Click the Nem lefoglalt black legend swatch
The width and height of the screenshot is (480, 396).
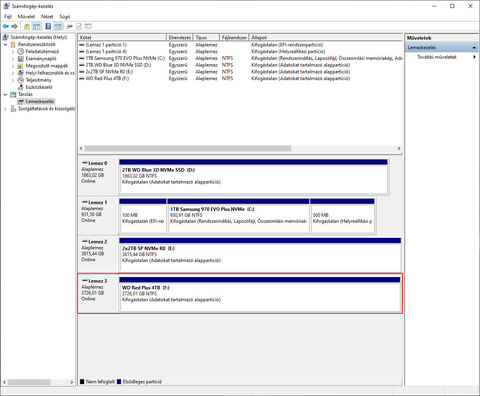pyautogui.click(x=82, y=382)
